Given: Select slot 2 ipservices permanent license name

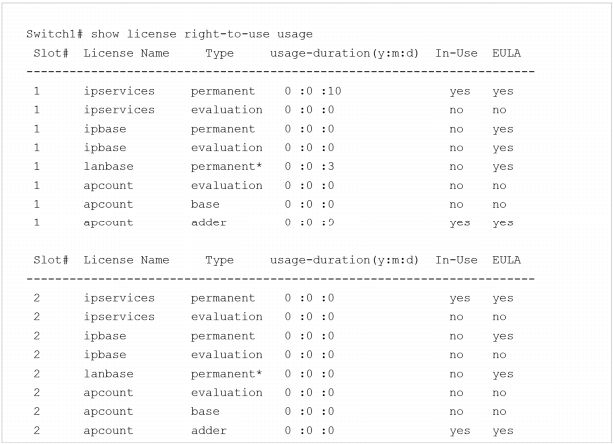Looking at the screenshot, I should coord(119,298).
